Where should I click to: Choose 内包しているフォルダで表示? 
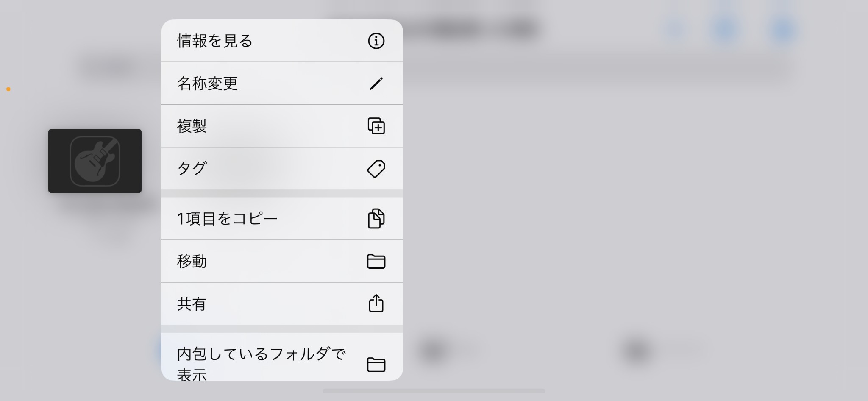282,357
